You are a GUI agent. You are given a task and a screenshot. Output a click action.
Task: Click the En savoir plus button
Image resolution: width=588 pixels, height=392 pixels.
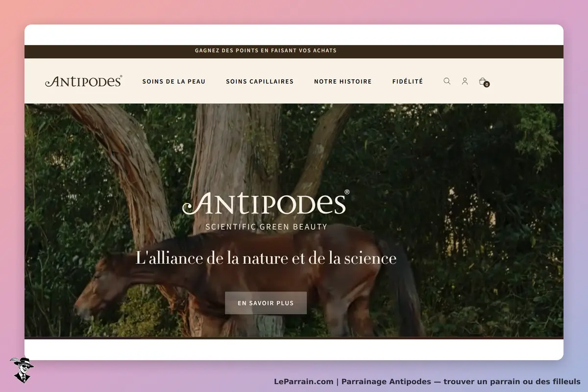tap(266, 303)
